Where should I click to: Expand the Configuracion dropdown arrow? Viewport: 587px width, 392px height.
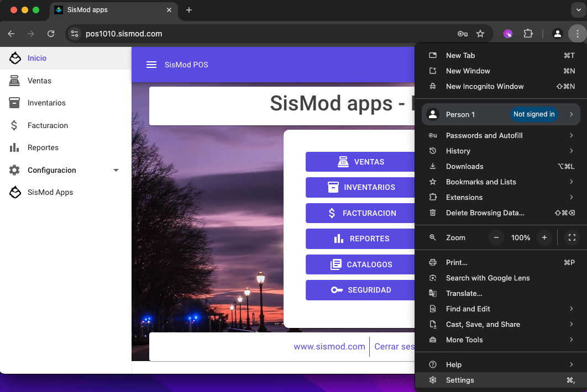click(x=116, y=170)
